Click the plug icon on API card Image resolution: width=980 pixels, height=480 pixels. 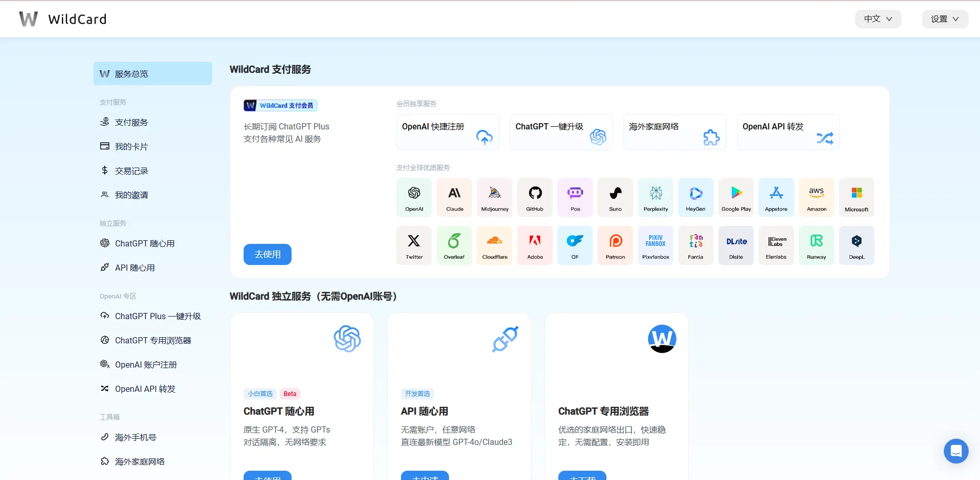(505, 339)
